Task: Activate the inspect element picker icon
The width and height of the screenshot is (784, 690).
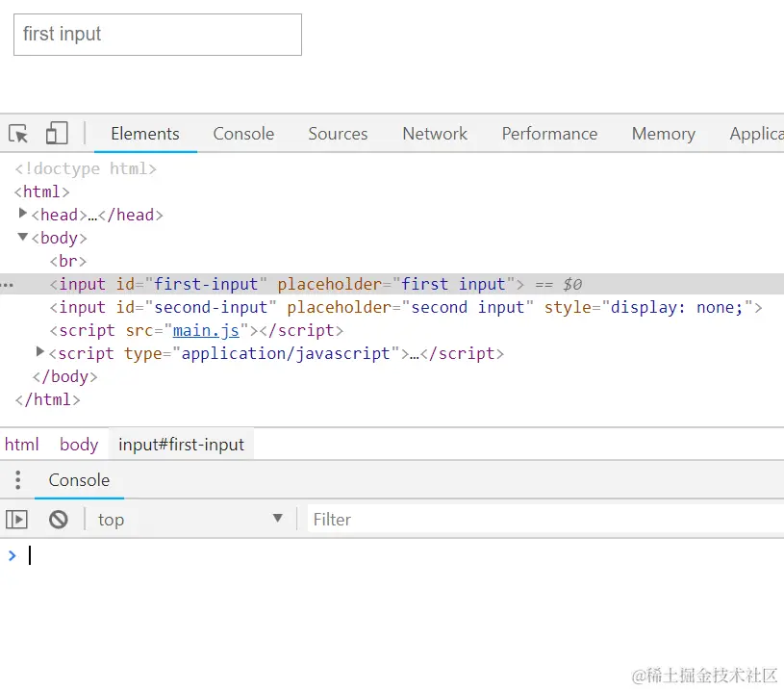Action: click(18, 134)
